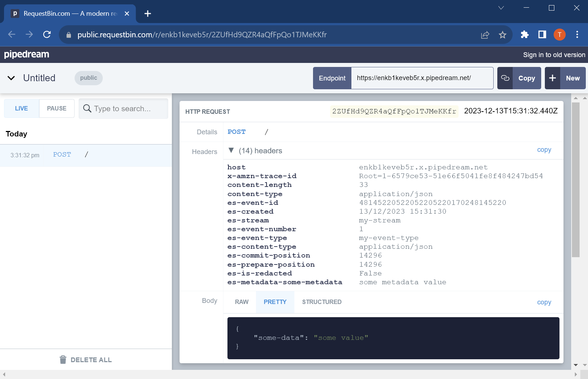Copy headers via copy link

click(544, 150)
